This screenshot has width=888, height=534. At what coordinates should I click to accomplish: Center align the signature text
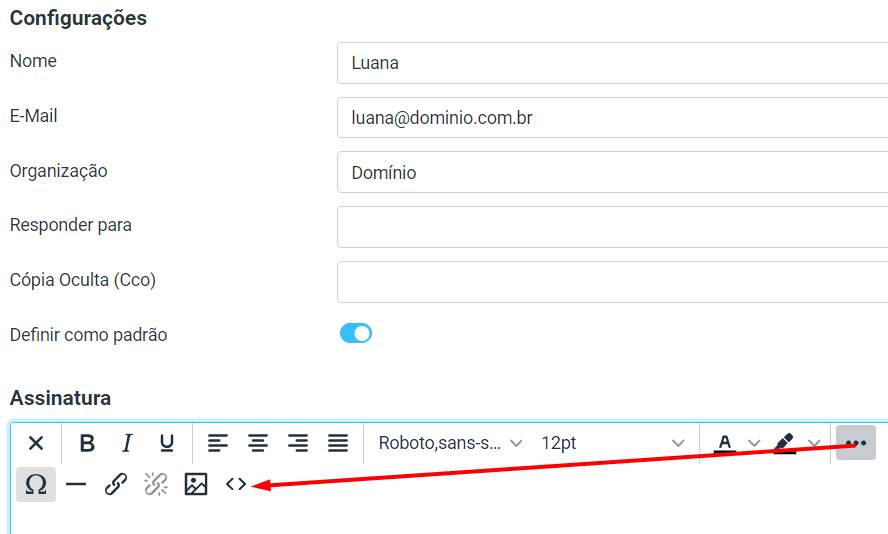click(258, 443)
